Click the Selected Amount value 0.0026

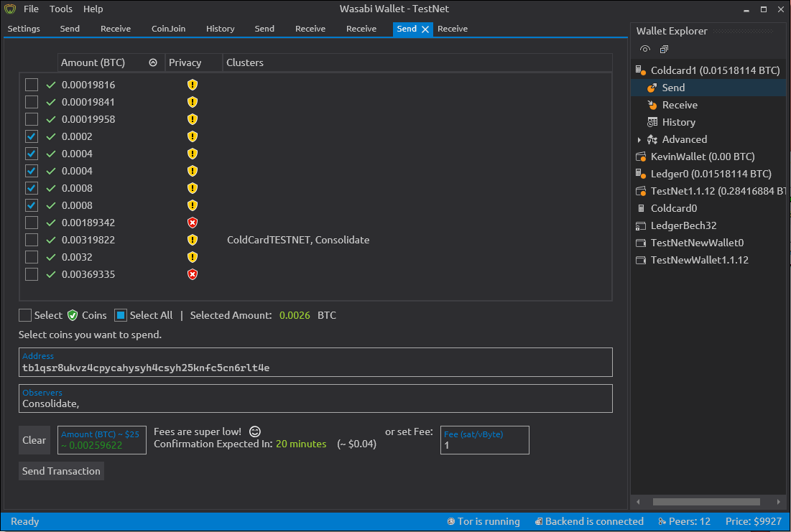(x=295, y=315)
